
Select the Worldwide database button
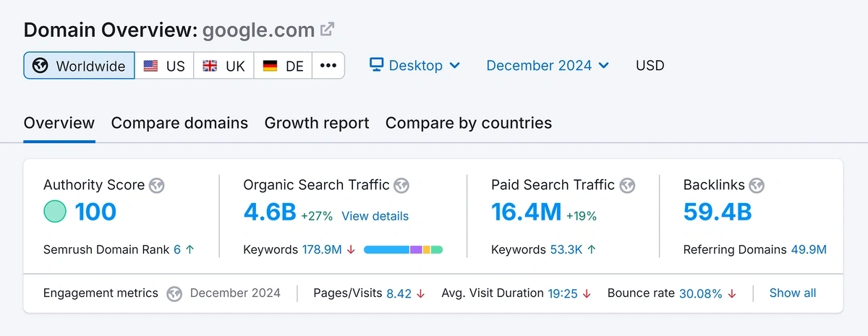[80, 65]
